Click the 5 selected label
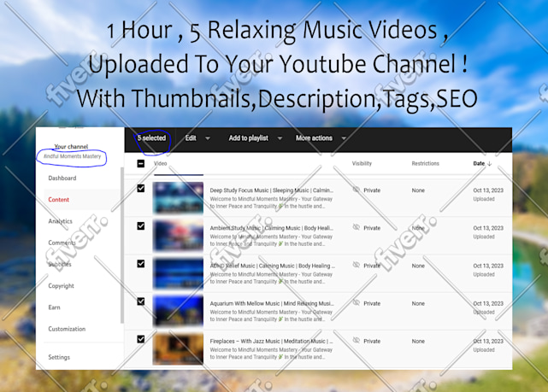The width and height of the screenshot is (548, 392). 151,138
